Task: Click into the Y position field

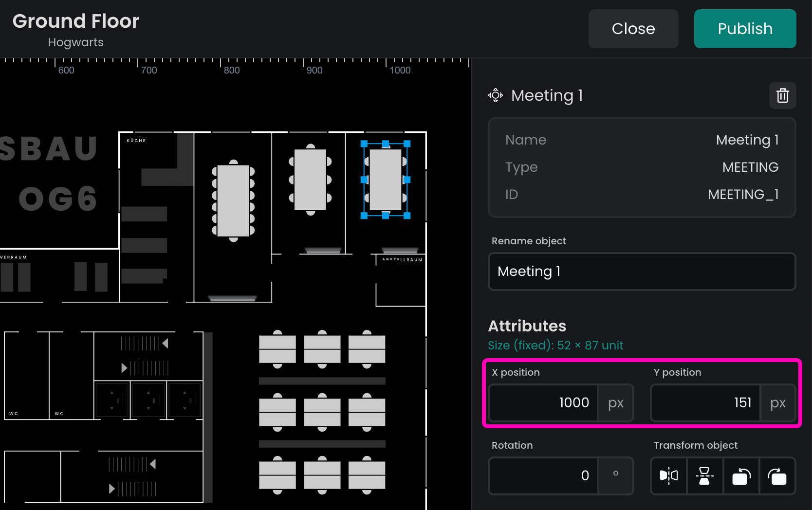Action: coord(705,402)
